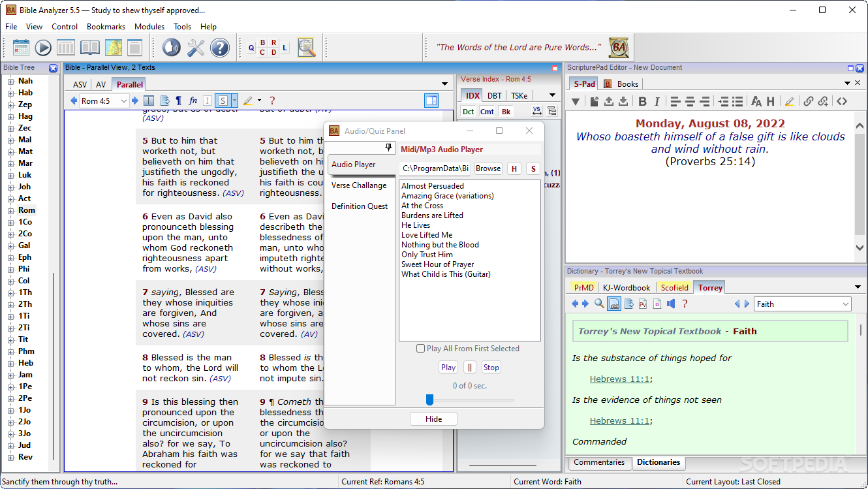868x489 pixels.
Task: Toggle the S button in Bible toolbar
Action: point(223,101)
